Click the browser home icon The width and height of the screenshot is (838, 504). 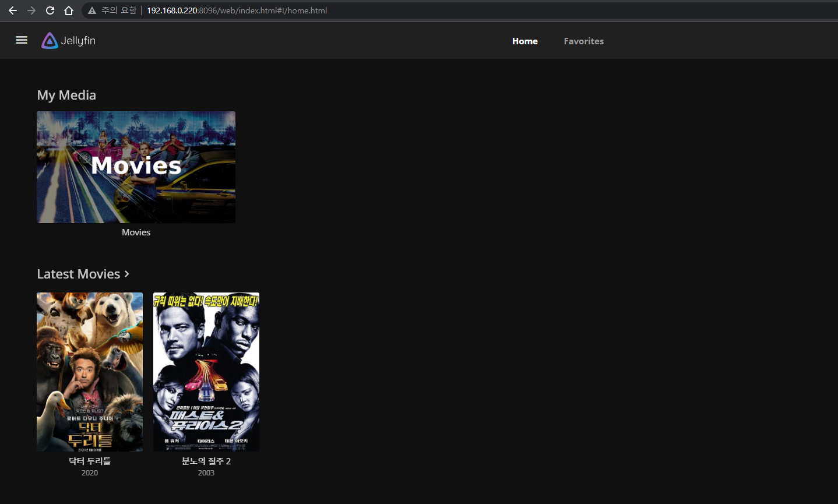click(69, 10)
